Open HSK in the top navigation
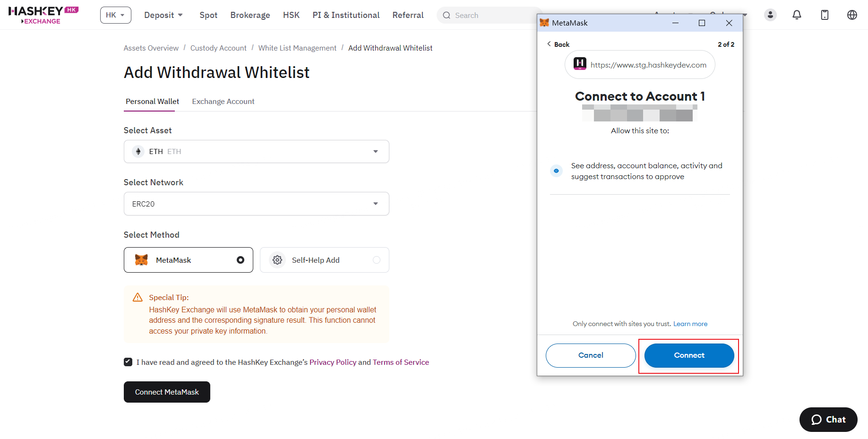Viewport: 868px width, 439px height. (291, 15)
